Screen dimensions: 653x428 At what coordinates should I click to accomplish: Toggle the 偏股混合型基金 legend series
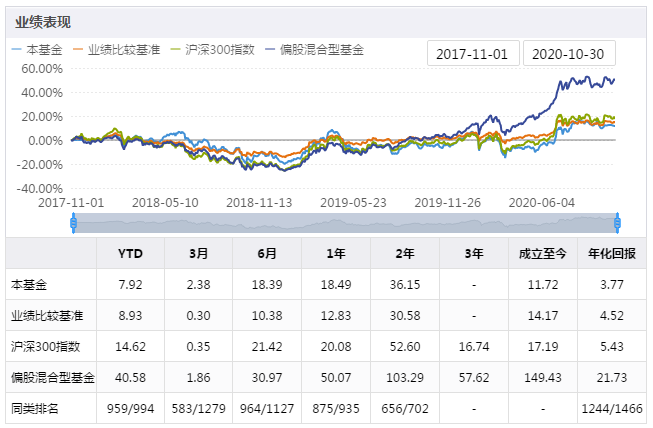tap(315, 50)
